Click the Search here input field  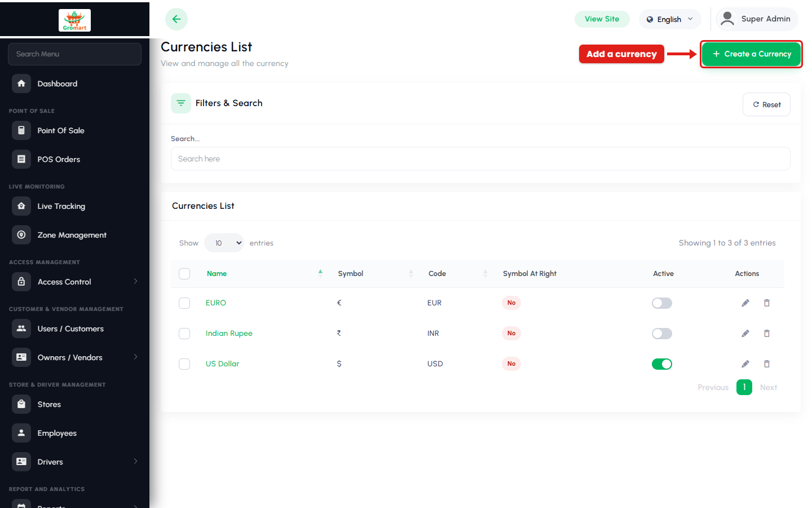(480, 159)
